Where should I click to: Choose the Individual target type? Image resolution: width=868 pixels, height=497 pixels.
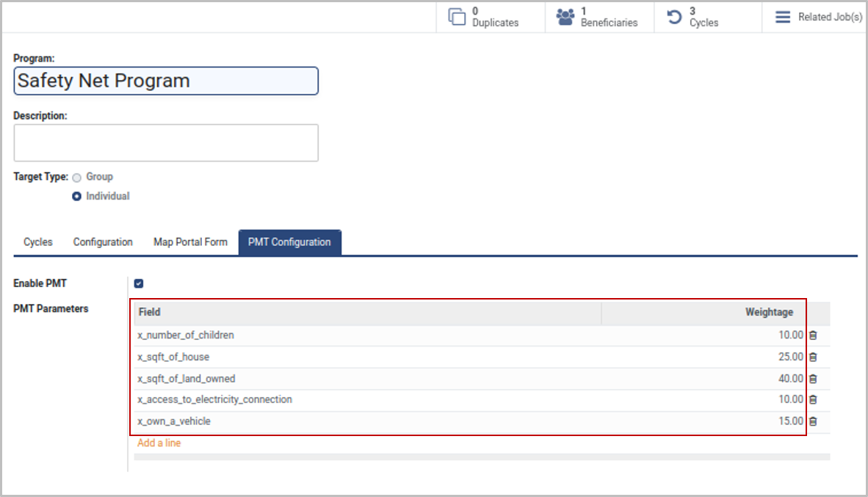[77, 197]
